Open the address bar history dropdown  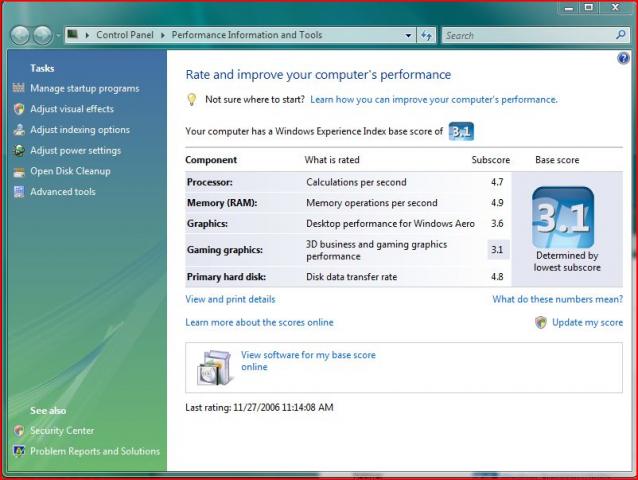click(408, 35)
